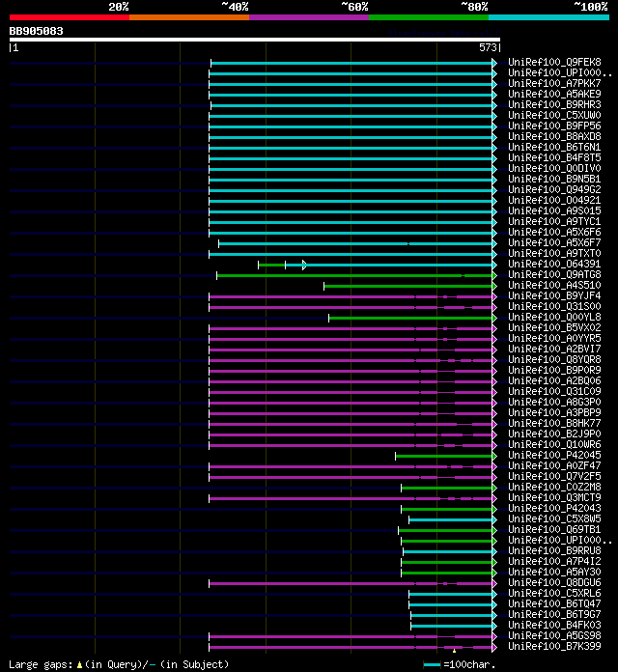Open hit UniRef100_A7PKK7

(x=554, y=84)
